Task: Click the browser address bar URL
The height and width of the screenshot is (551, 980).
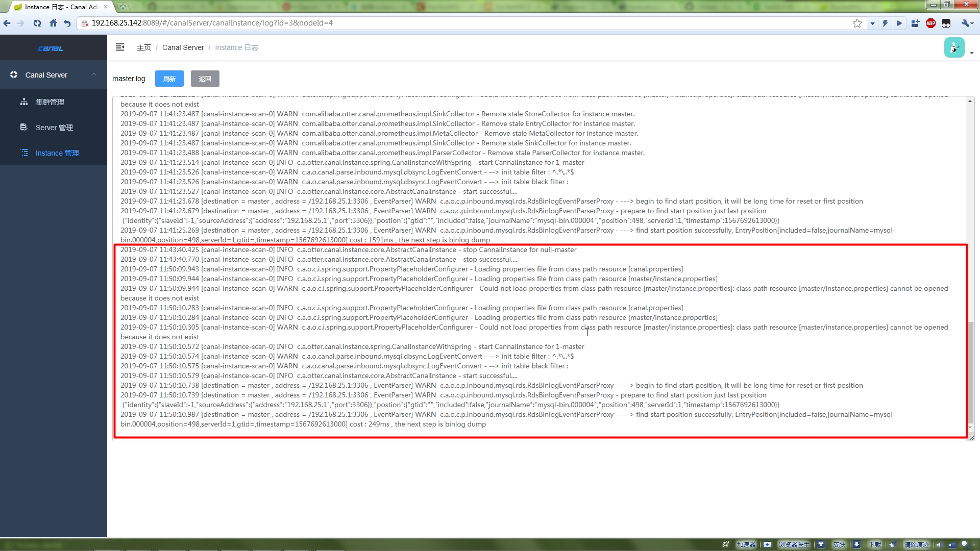Action: (212, 23)
